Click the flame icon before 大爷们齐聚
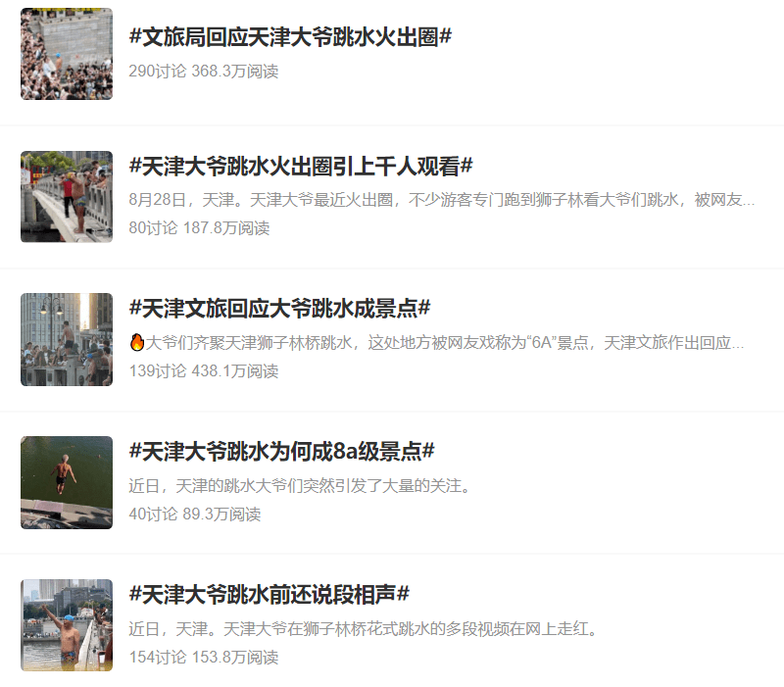The image size is (784, 687). click(136, 342)
